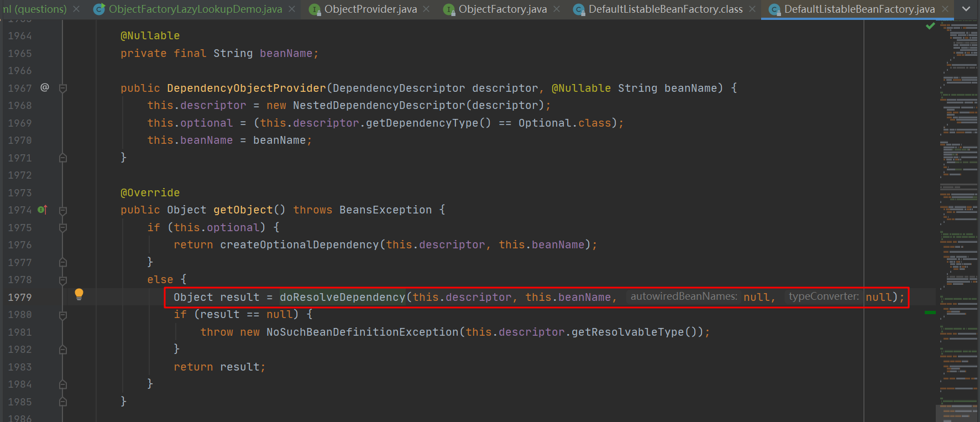Click ObjectFactoryLazyLookupDemo.java tab class icon
The width and height of the screenshot is (980, 422).
tap(99, 9)
